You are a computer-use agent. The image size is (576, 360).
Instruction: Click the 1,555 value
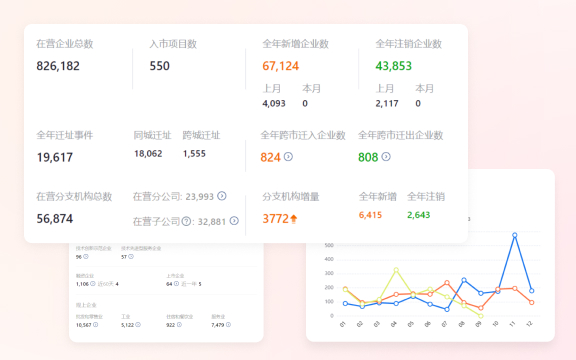[x=194, y=154]
